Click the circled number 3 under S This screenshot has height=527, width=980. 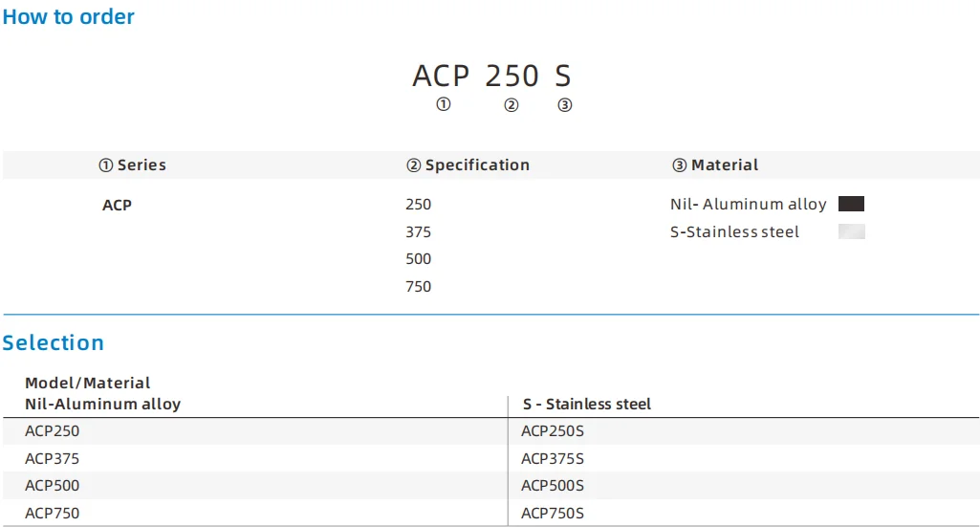(x=565, y=105)
